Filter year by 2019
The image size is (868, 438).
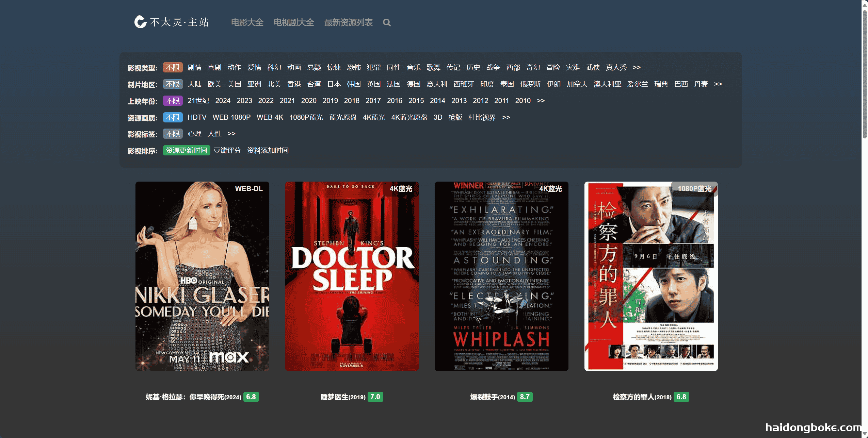(330, 101)
